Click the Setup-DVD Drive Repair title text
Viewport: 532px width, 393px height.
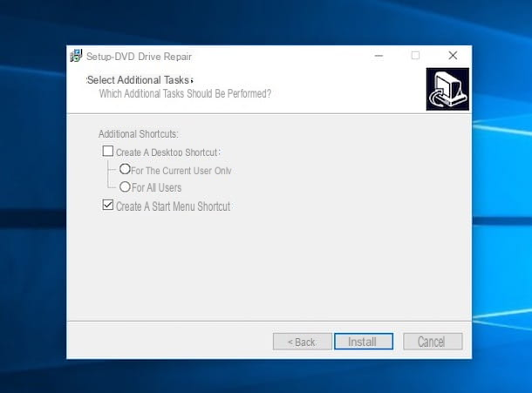click(x=139, y=57)
